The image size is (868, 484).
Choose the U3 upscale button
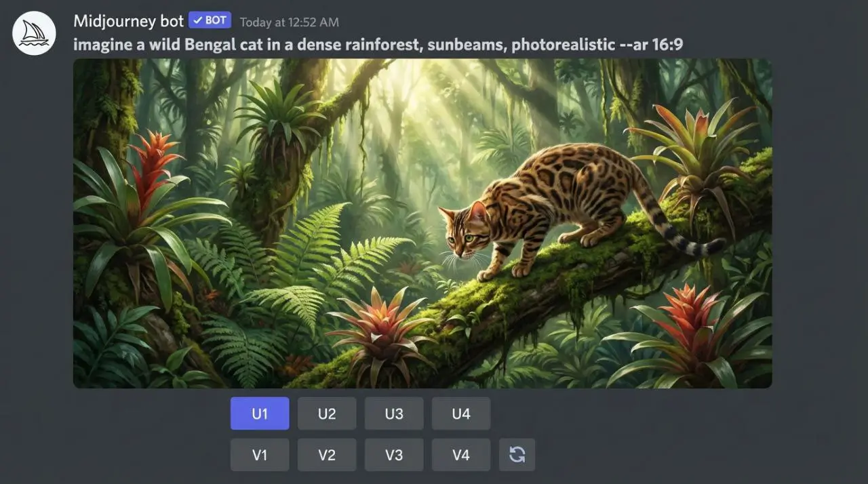coord(394,414)
